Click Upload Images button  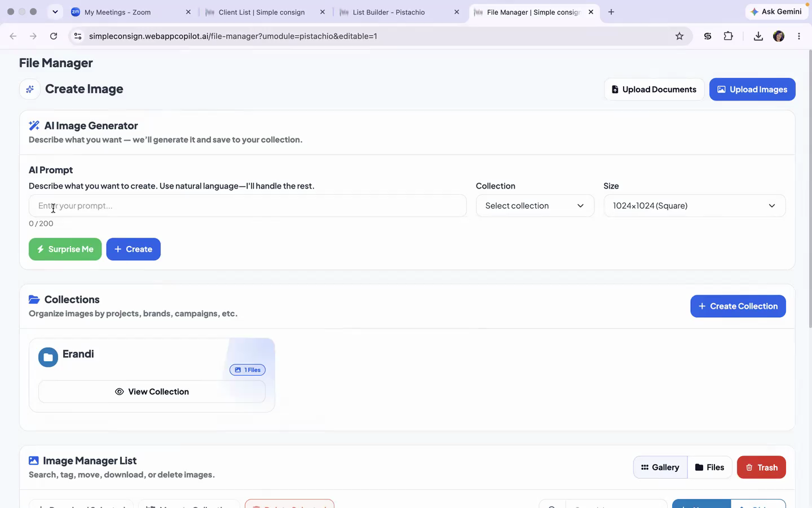(752, 89)
